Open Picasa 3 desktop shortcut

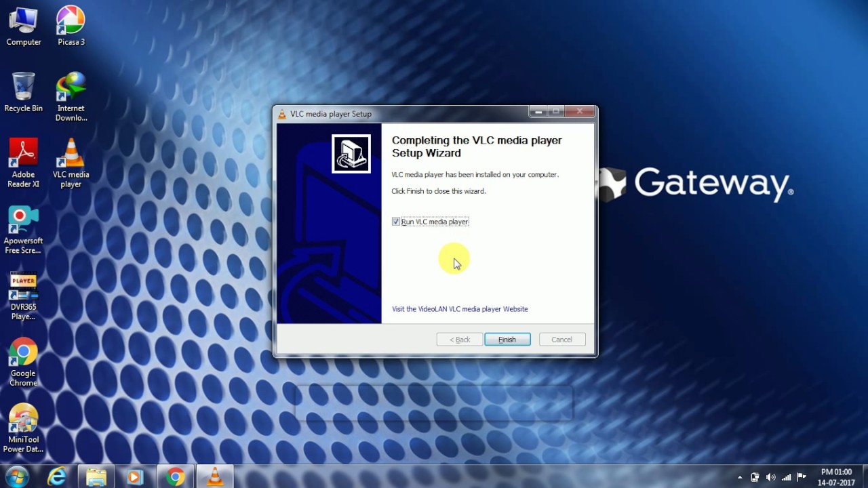[x=71, y=26]
